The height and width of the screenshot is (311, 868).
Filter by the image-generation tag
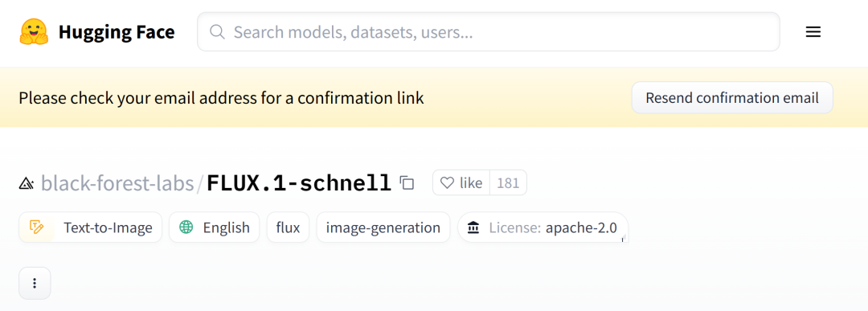point(383,227)
